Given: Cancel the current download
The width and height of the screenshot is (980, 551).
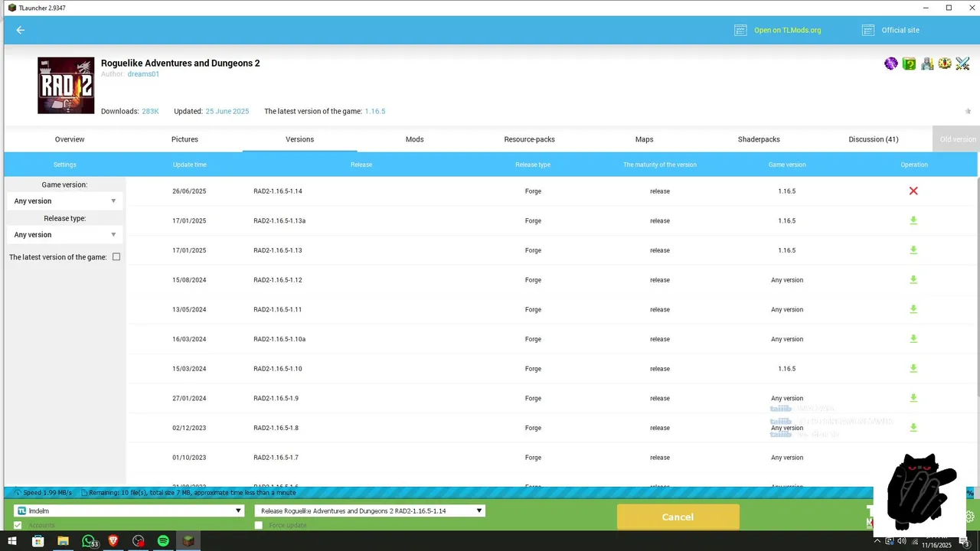Looking at the screenshot, I should pos(678,517).
